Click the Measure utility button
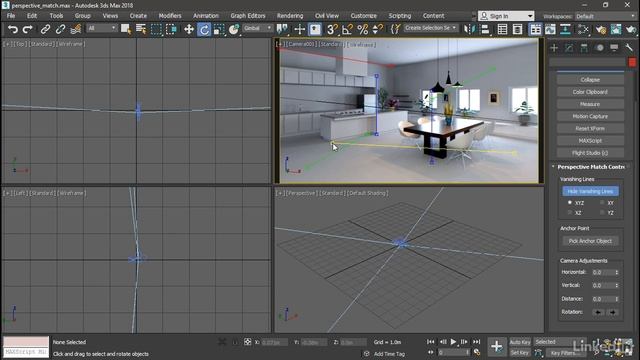 click(x=590, y=104)
